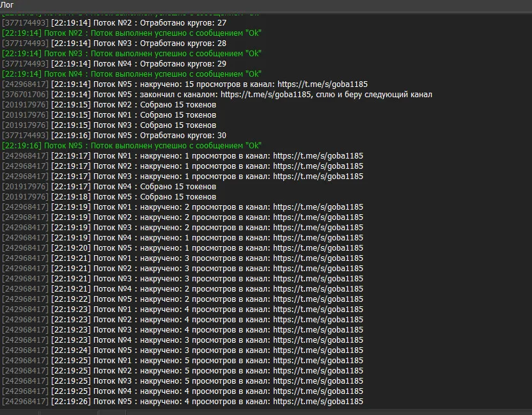Click the "Лог" panel title

tap(8, 5)
